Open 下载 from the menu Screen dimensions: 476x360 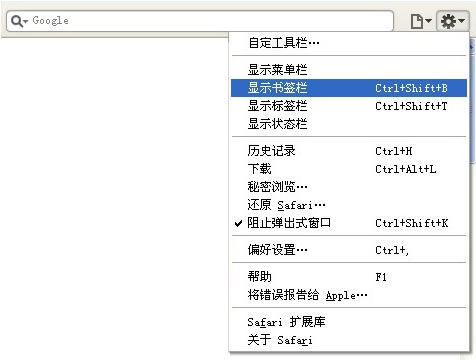349,169
